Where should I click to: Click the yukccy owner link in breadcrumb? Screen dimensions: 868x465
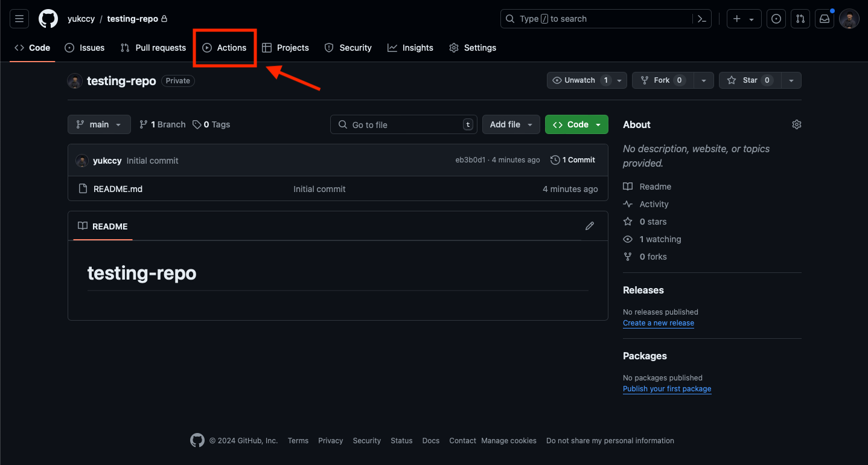coord(81,19)
